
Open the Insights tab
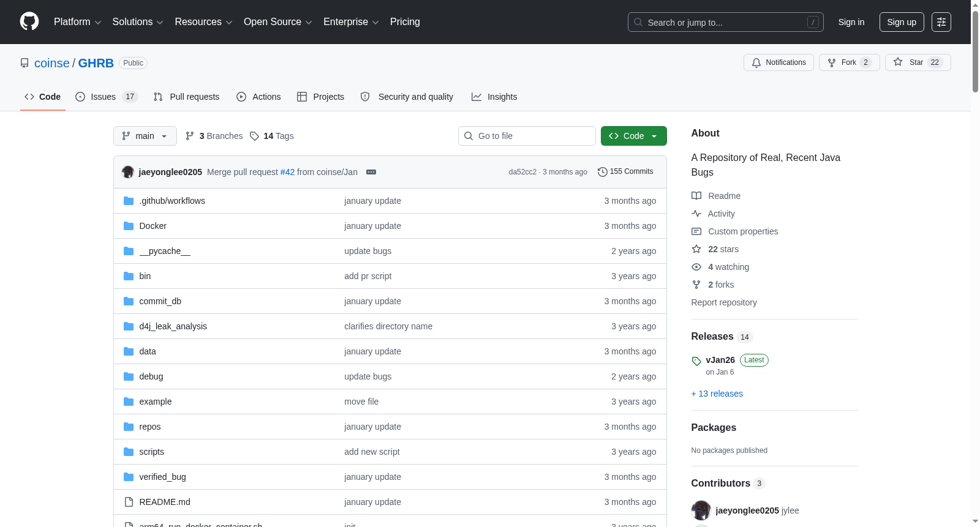click(x=494, y=97)
